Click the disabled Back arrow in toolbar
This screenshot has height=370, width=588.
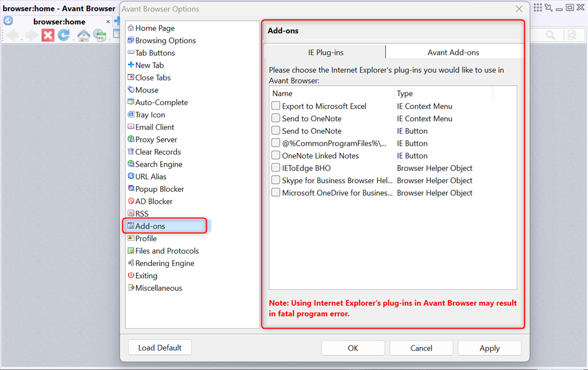click(x=12, y=36)
